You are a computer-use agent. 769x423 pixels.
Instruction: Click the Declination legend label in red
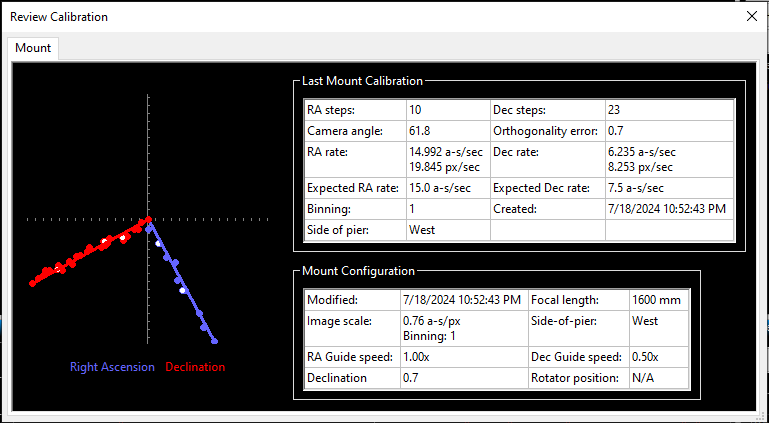click(x=195, y=367)
